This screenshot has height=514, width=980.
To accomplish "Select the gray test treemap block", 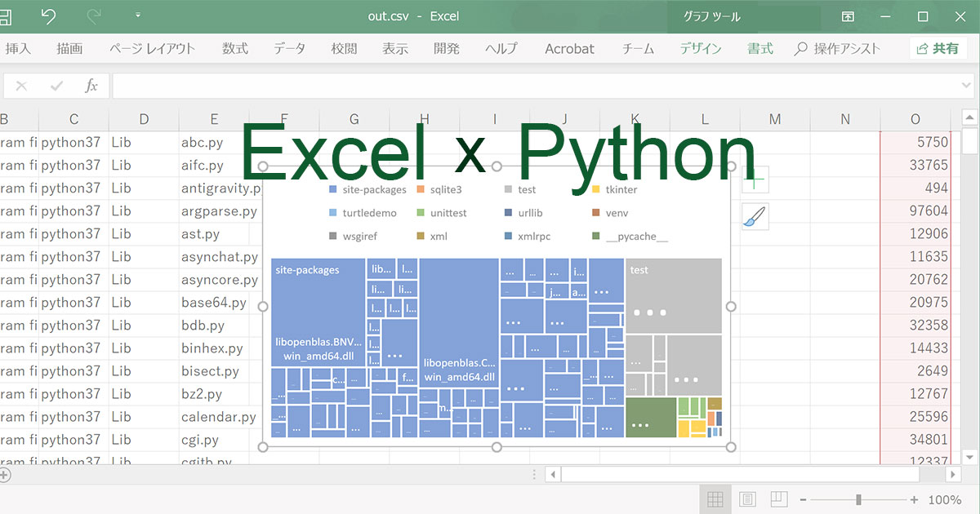I will tap(674, 296).
